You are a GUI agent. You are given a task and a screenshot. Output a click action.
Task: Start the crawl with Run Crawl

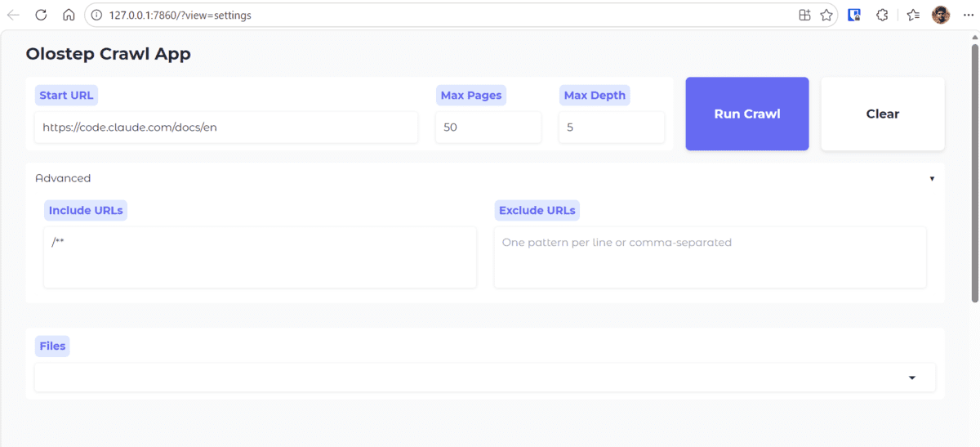(x=747, y=114)
